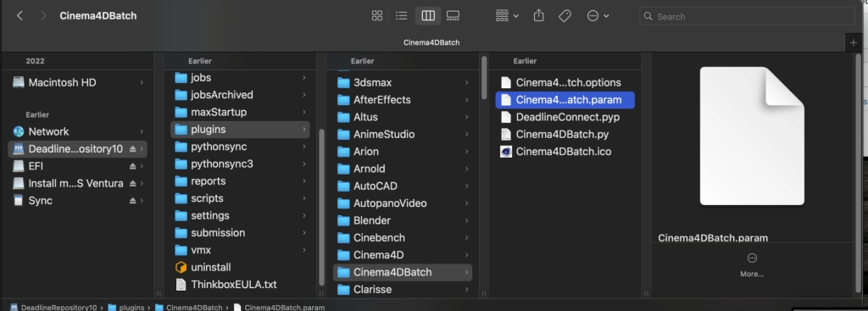Open the AutoCAD plugin folder
This screenshot has height=311, width=868.
(403, 186)
